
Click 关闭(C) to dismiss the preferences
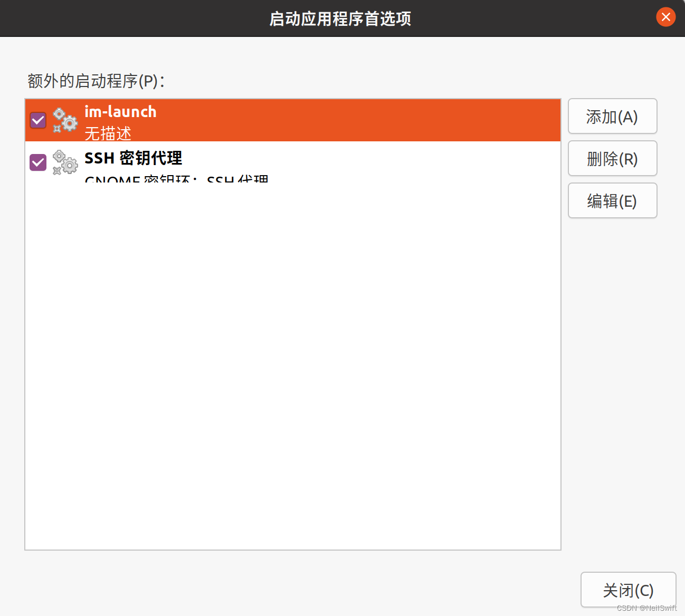click(x=627, y=590)
